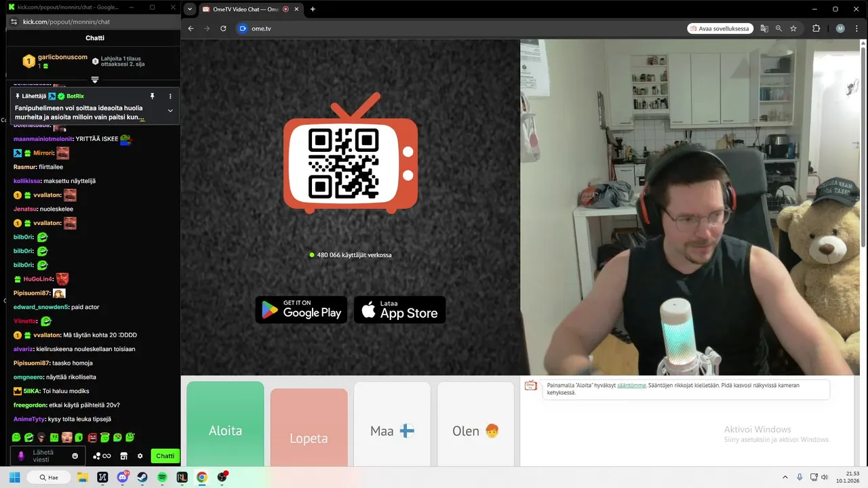Click the Aloita start button
868x488 pixels.
pyautogui.click(x=225, y=424)
